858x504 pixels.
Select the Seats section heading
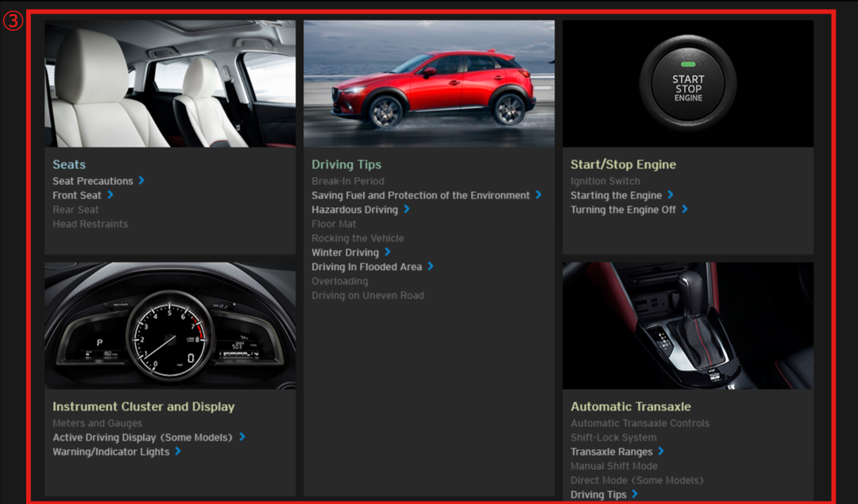point(69,164)
